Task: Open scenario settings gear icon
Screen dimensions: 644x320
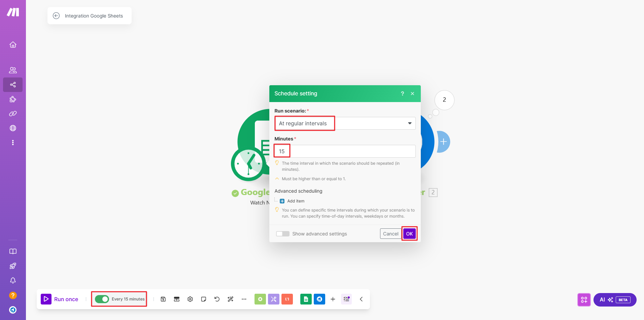Action: 190,299
